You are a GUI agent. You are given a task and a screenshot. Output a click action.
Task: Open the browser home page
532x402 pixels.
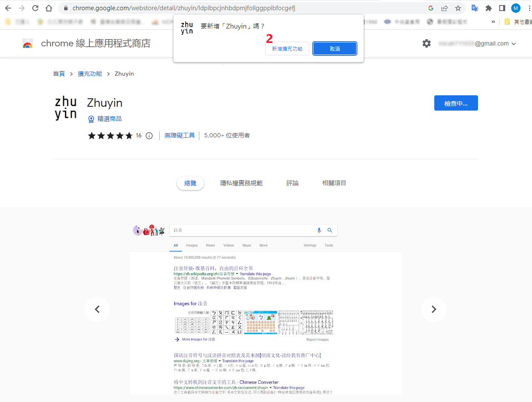click(49, 8)
